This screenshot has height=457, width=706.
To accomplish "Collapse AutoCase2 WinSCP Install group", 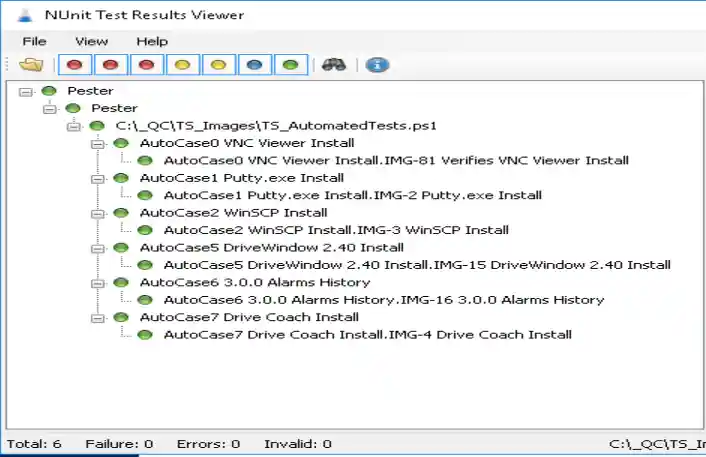I will point(98,214).
